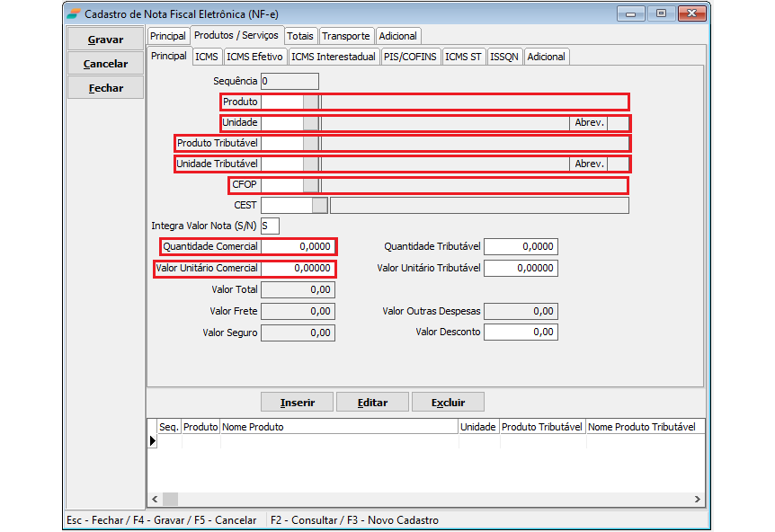775x532 pixels.
Task: Switch to the ICMS sub-tab
Action: tap(207, 57)
